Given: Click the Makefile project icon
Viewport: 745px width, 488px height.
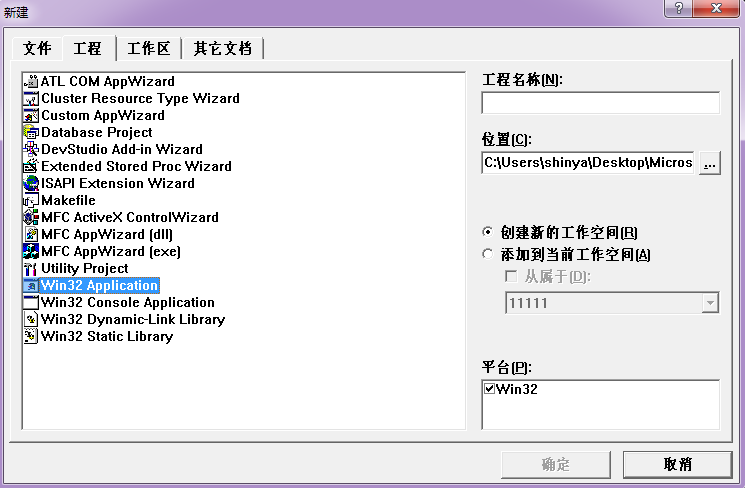Looking at the screenshot, I should (x=31, y=201).
